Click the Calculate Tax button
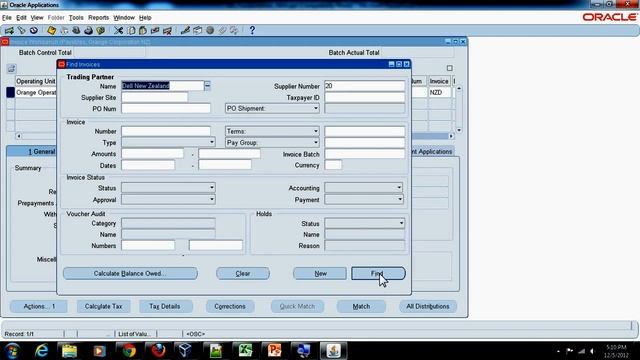640x360 pixels. [104, 306]
